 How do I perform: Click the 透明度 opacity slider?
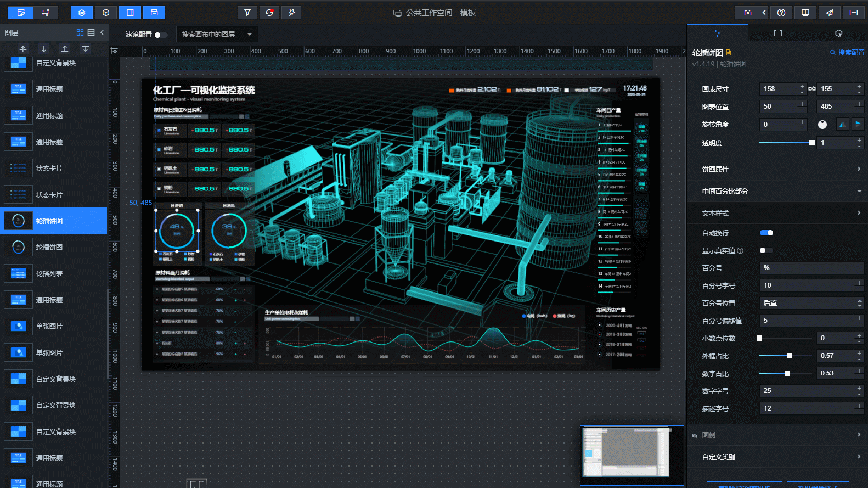pos(786,143)
